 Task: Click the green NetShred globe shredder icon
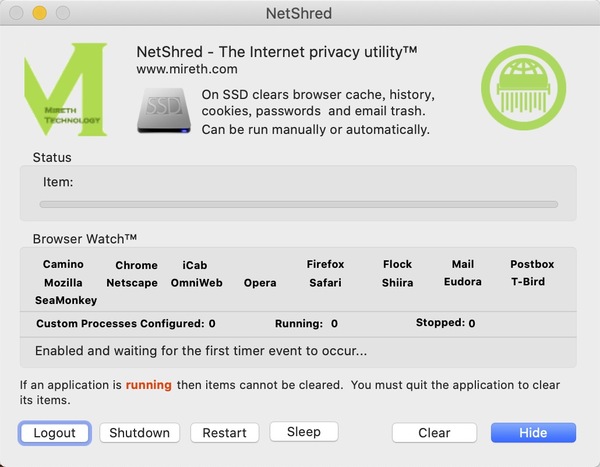point(523,88)
